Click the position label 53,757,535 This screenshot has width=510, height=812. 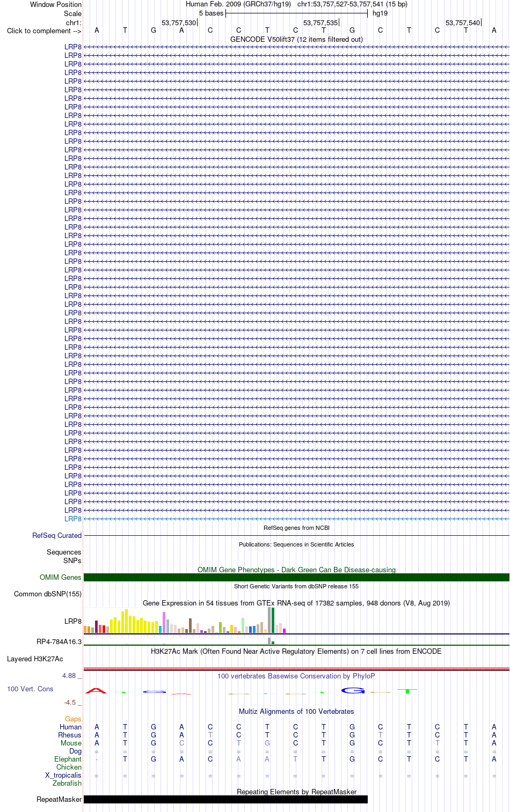(x=320, y=23)
